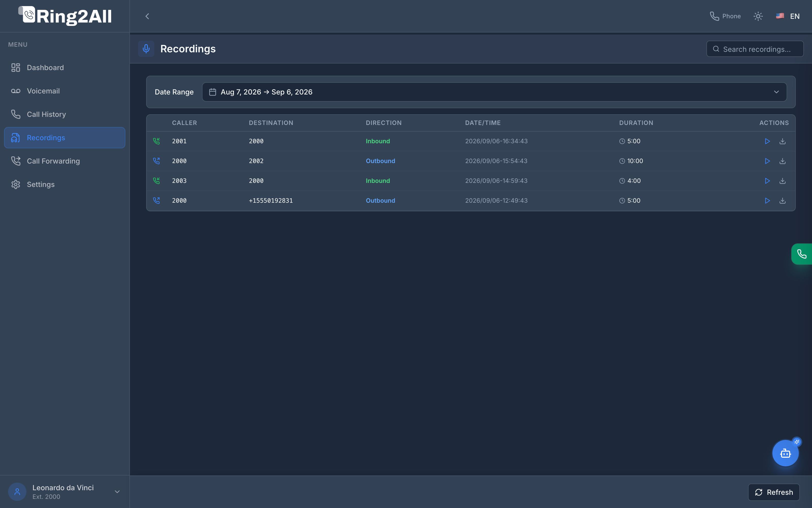Open Voicemail from the sidebar
The height and width of the screenshot is (508, 812).
(64, 91)
